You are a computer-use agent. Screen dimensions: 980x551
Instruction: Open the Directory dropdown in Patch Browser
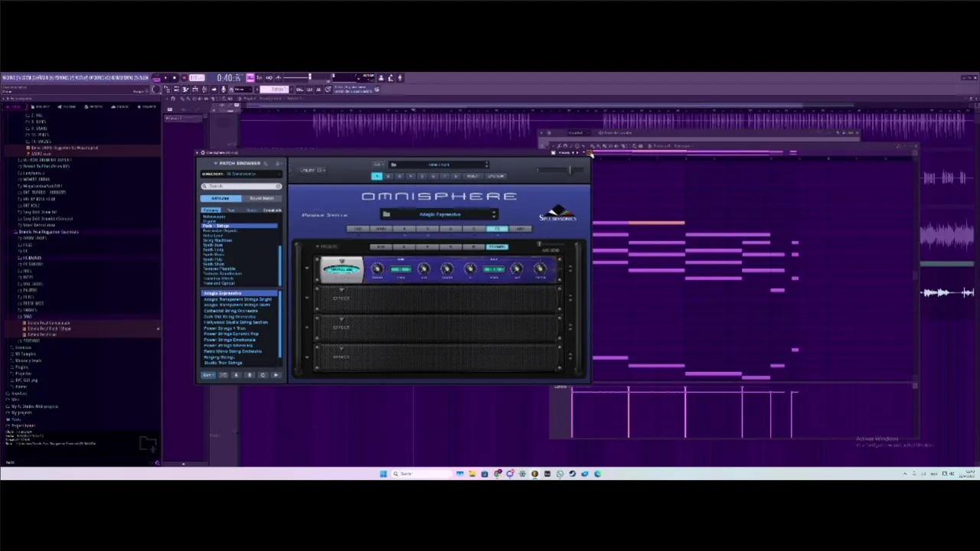click(240, 174)
